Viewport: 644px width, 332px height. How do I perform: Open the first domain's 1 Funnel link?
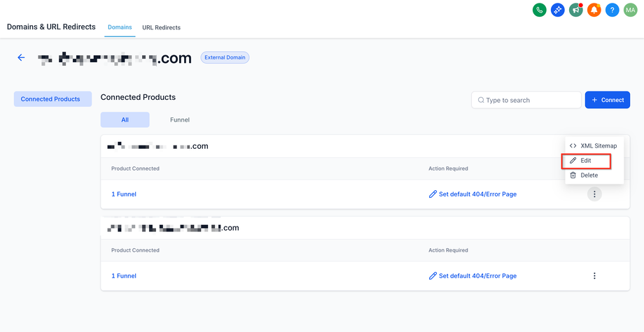124,194
